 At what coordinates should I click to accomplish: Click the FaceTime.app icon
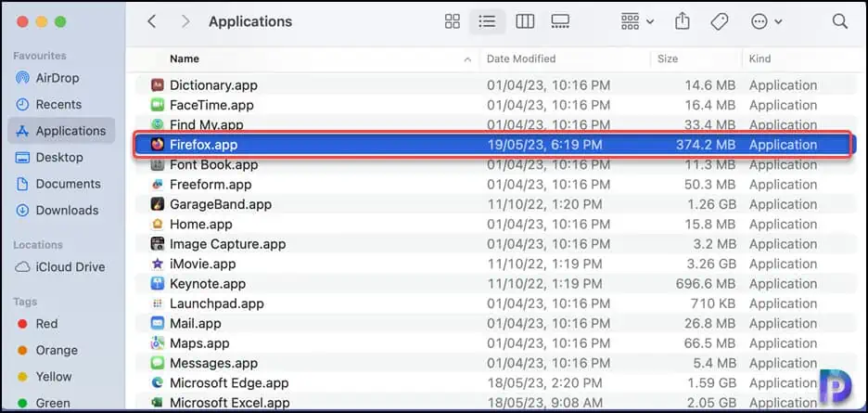[158, 105]
